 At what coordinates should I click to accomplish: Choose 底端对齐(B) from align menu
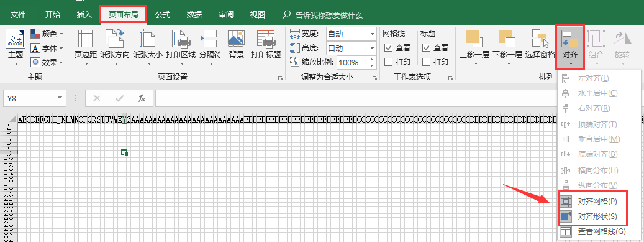click(599, 154)
